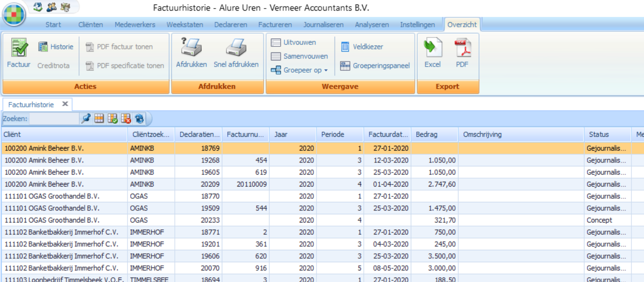Screen dimensions: 644x282
Task: Click into the Zoeken search field
Action: pyautogui.click(x=53, y=119)
